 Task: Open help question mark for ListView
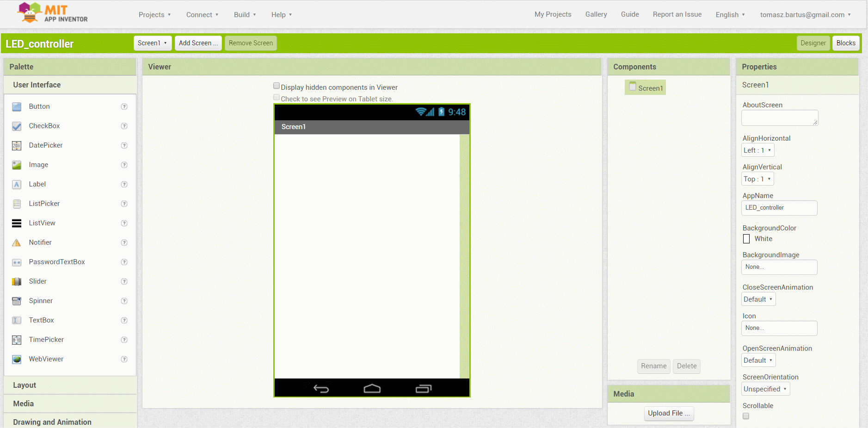click(x=124, y=223)
